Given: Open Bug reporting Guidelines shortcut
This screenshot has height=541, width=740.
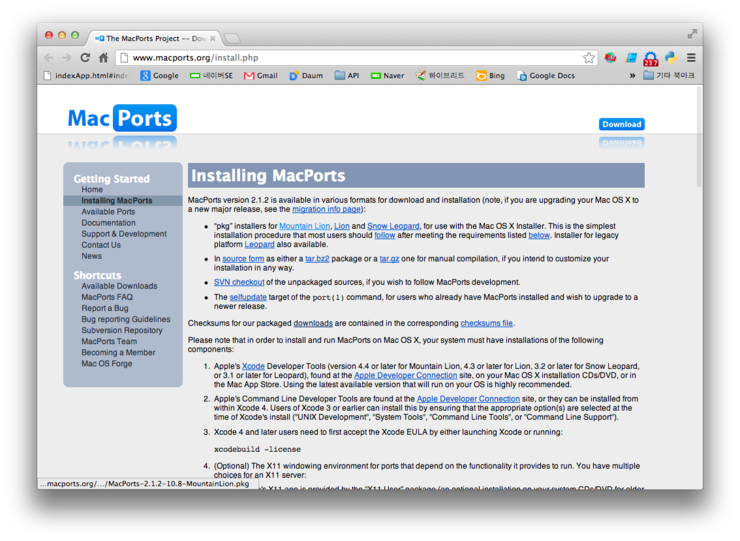Looking at the screenshot, I should click(x=126, y=319).
